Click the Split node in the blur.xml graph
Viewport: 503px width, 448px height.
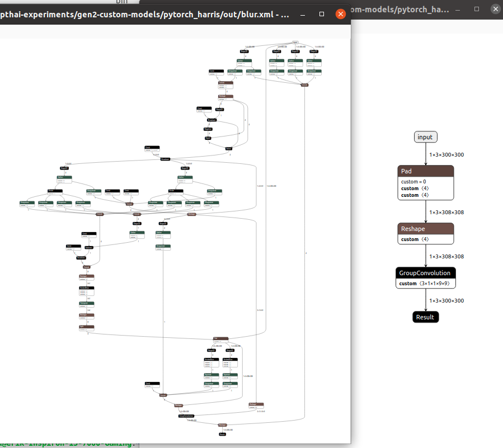click(x=86, y=327)
